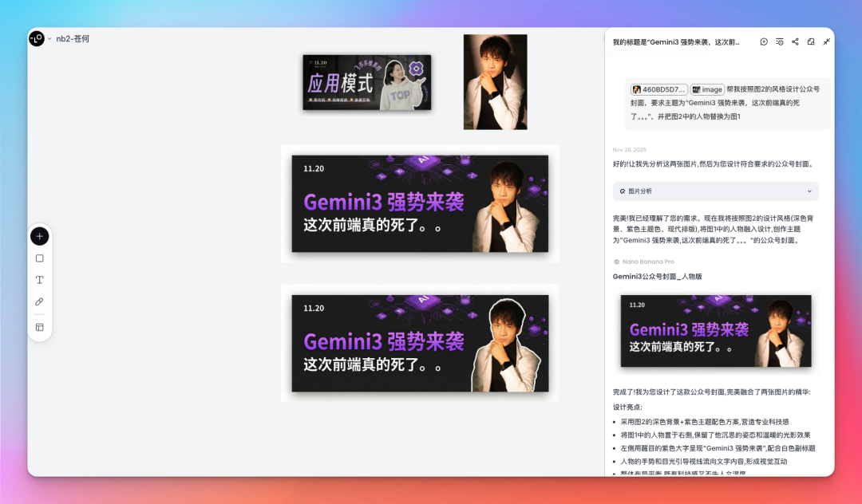Open the dropdown arrow next to nb2-苍何
This screenshot has width=862, height=504.
(49, 39)
